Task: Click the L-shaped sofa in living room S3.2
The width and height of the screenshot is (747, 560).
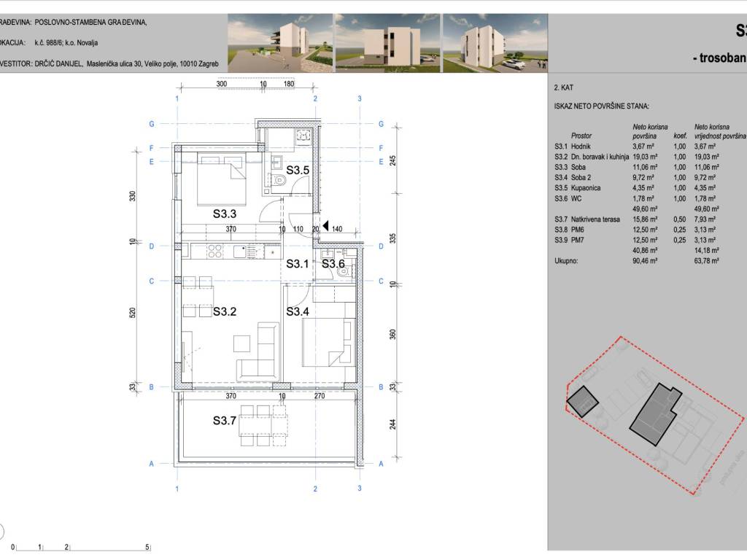Action: coord(259,354)
